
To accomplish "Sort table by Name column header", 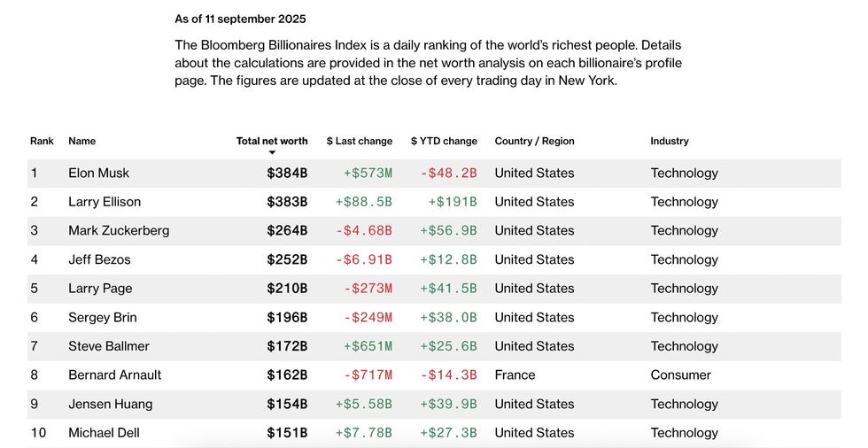I will coord(81,141).
